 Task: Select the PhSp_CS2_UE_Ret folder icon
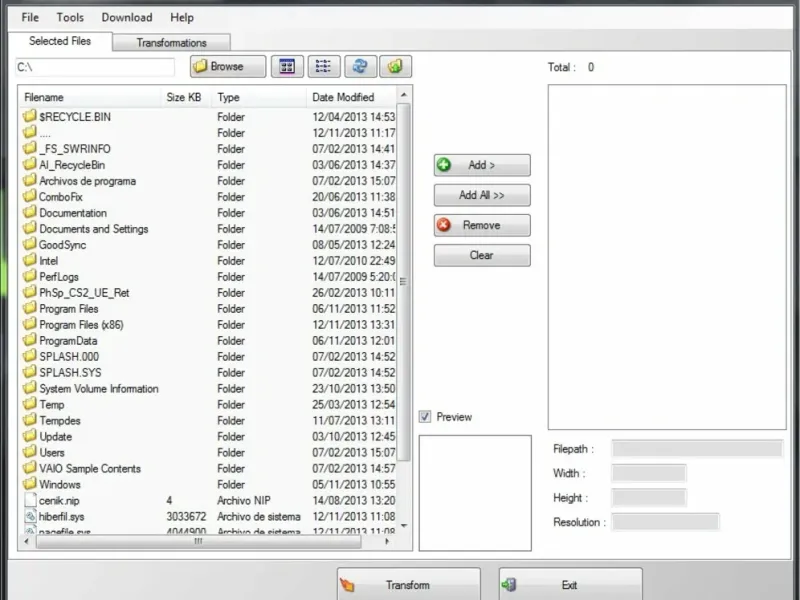click(x=30, y=292)
